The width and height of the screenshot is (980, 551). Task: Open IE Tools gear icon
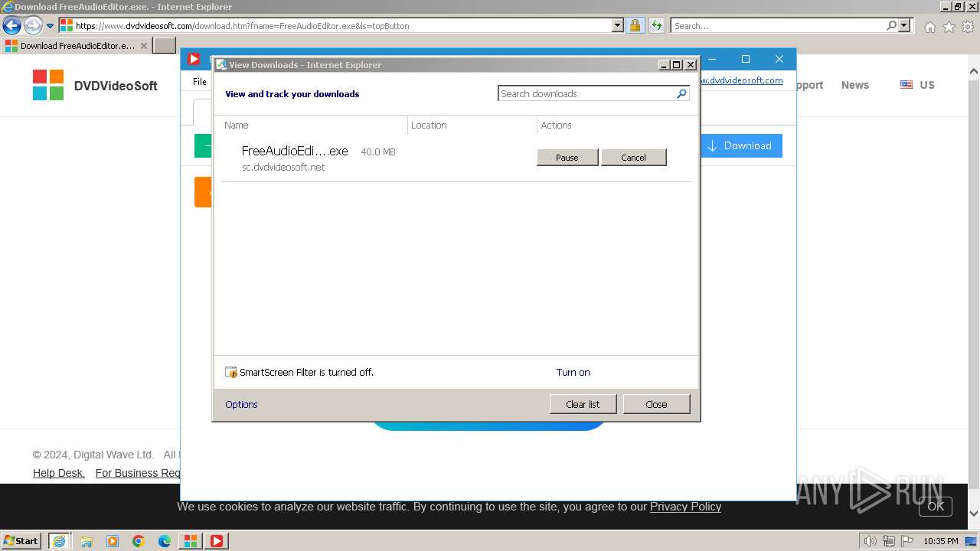point(968,27)
